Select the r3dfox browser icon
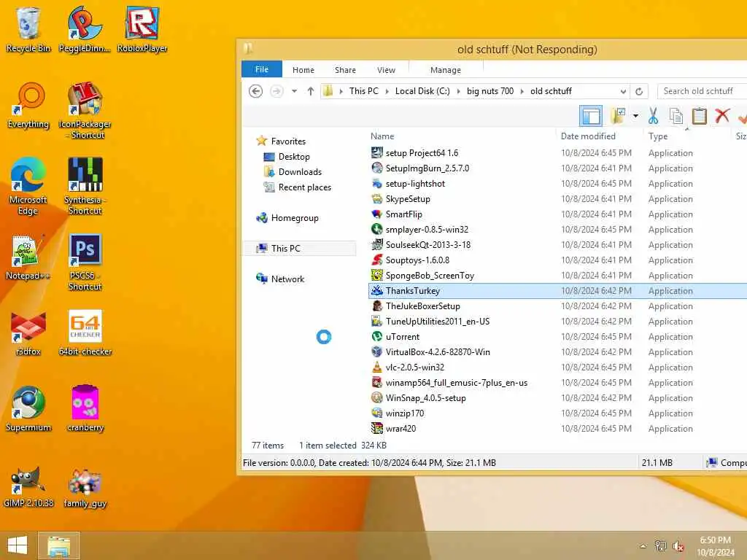Image resolution: width=747 pixels, height=560 pixels. tap(28, 332)
